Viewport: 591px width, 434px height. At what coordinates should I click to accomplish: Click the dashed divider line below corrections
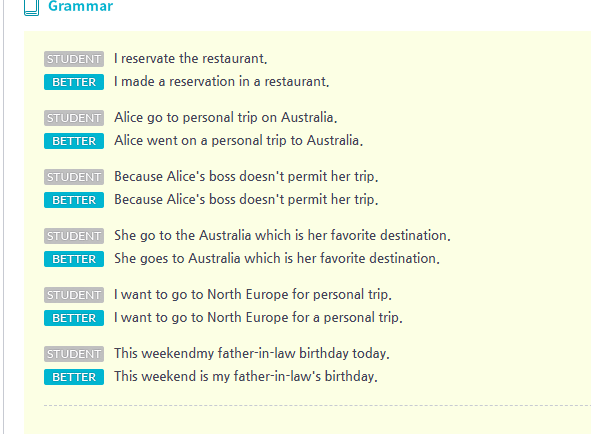[317, 406]
